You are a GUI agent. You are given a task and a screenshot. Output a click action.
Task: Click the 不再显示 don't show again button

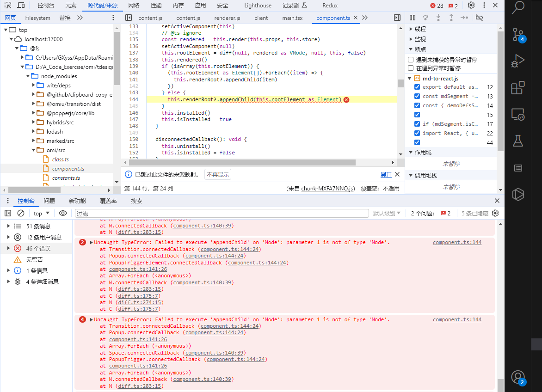tap(218, 174)
